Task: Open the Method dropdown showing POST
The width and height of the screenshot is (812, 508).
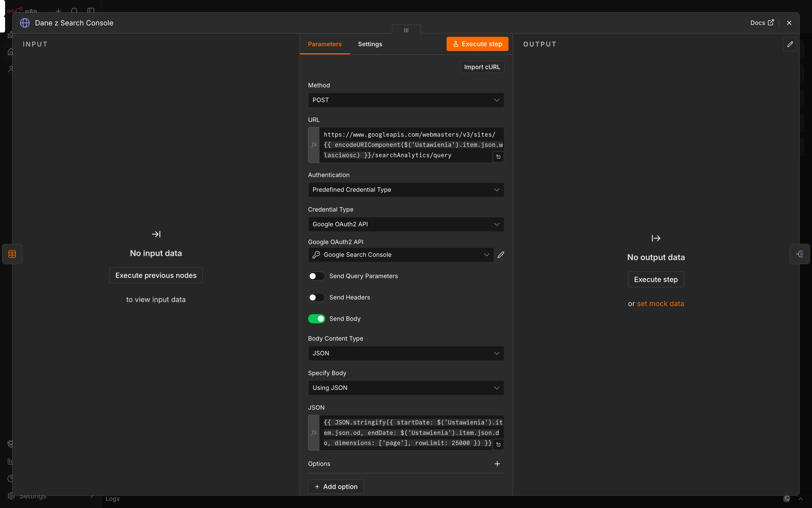Action: pyautogui.click(x=406, y=100)
